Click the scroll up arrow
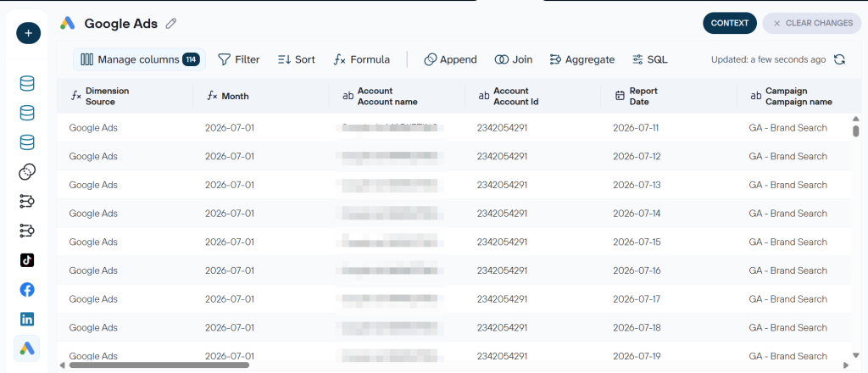This screenshot has width=868, height=373. [856, 119]
